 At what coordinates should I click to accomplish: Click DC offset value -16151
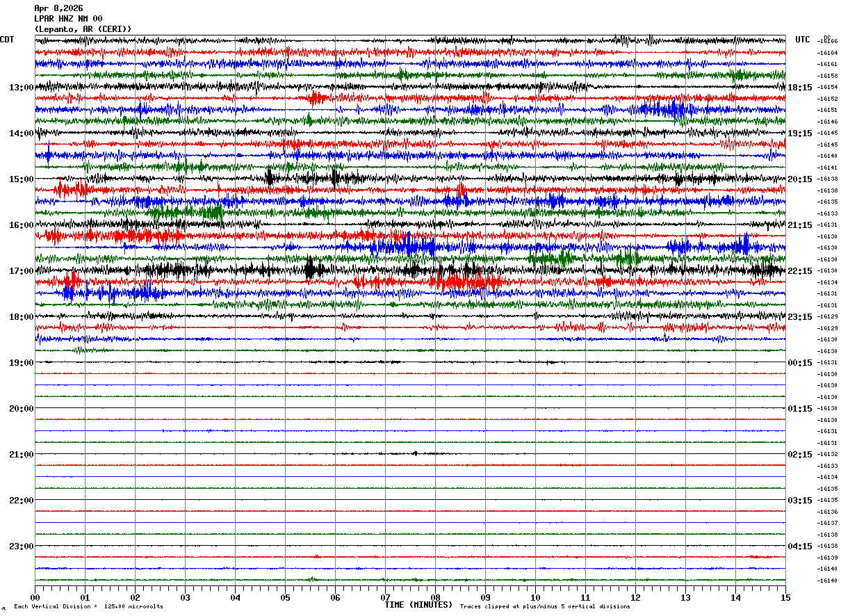point(827,110)
